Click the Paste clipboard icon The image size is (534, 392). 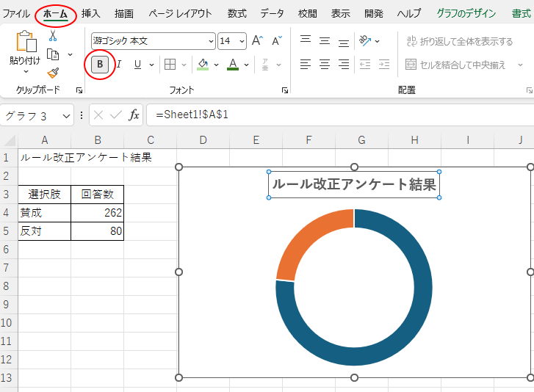point(26,41)
